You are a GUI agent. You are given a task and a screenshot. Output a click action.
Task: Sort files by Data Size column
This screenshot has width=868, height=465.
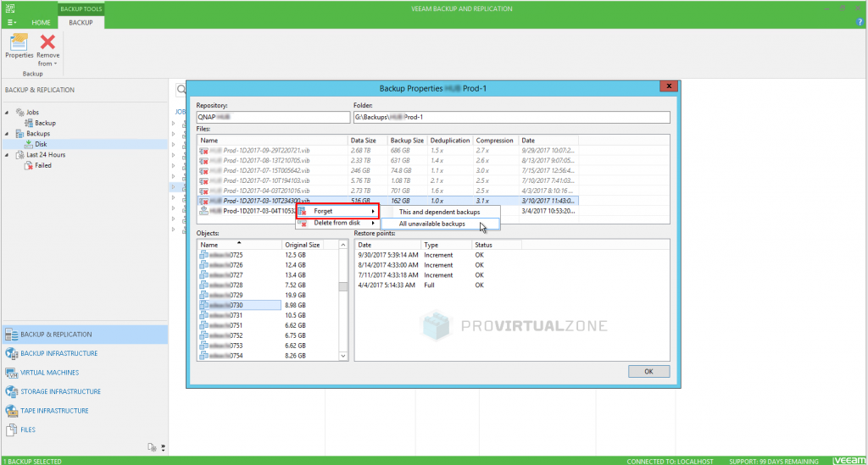(366, 141)
